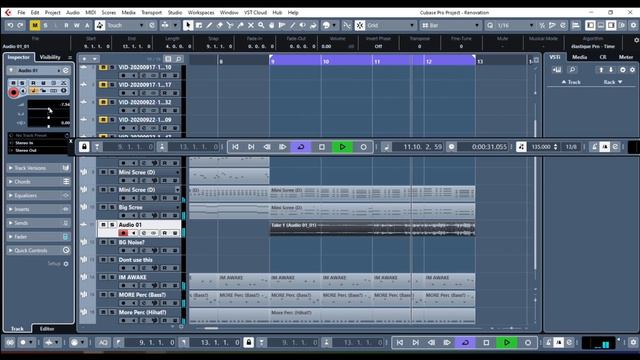Click the Track button in VSTi panel
The image size is (640, 360).
point(571,82)
